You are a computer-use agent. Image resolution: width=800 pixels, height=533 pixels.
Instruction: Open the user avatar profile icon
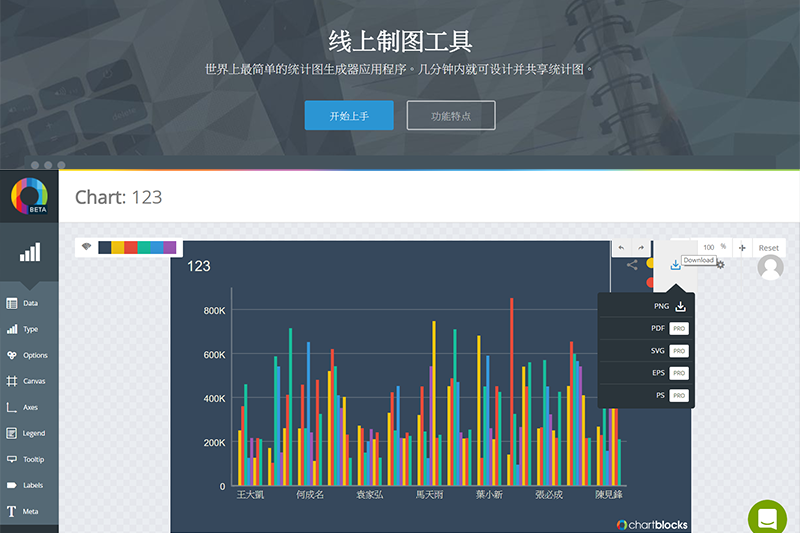tap(770, 267)
